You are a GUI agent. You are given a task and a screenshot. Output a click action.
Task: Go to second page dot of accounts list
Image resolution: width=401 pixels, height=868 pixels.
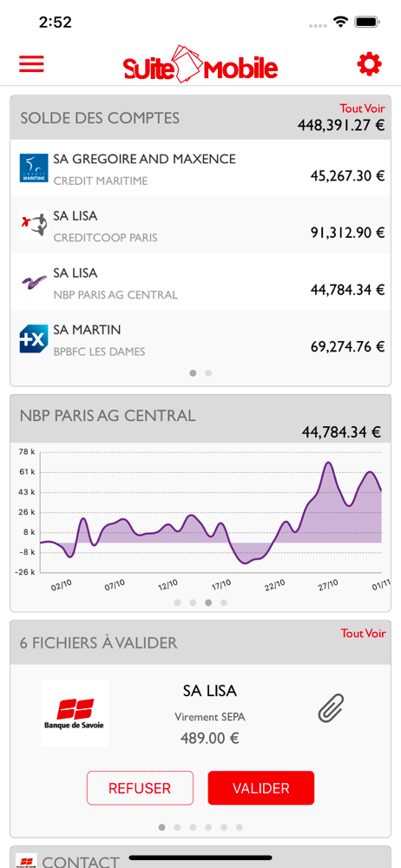point(208,373)
